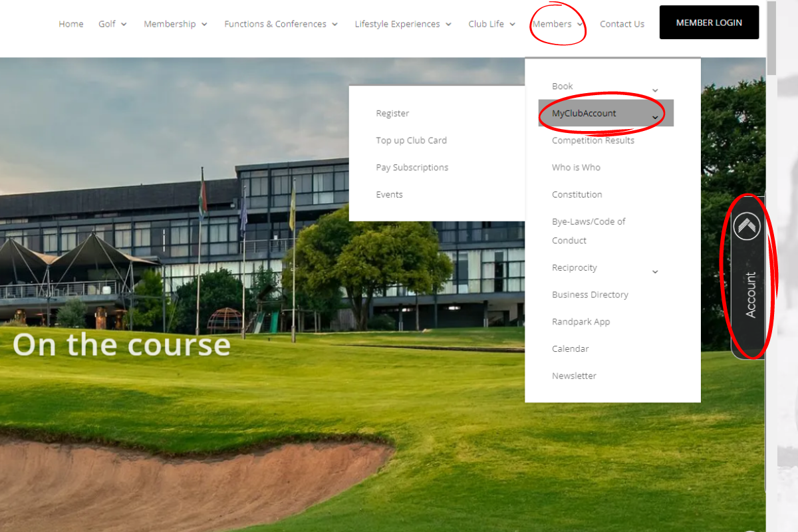Choose Top up Club Card
The height and width of the screenshot is (532, 798).
pos(411,140)
